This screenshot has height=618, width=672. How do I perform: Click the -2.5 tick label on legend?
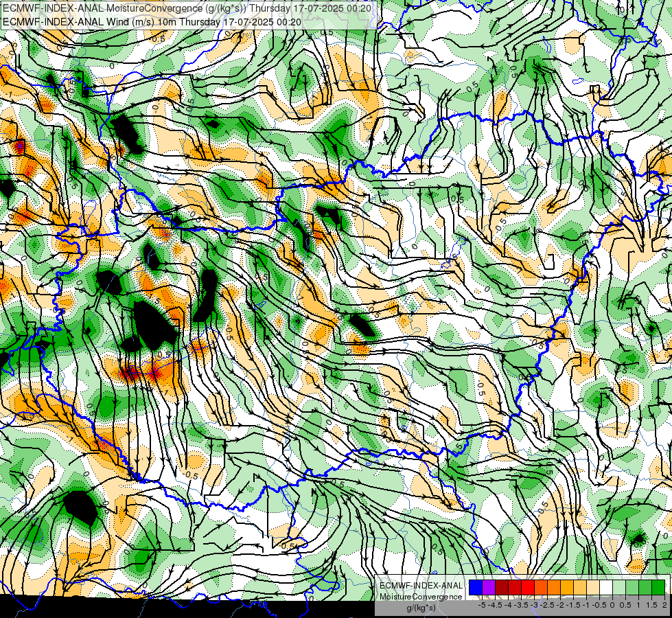tap(546, 605)
